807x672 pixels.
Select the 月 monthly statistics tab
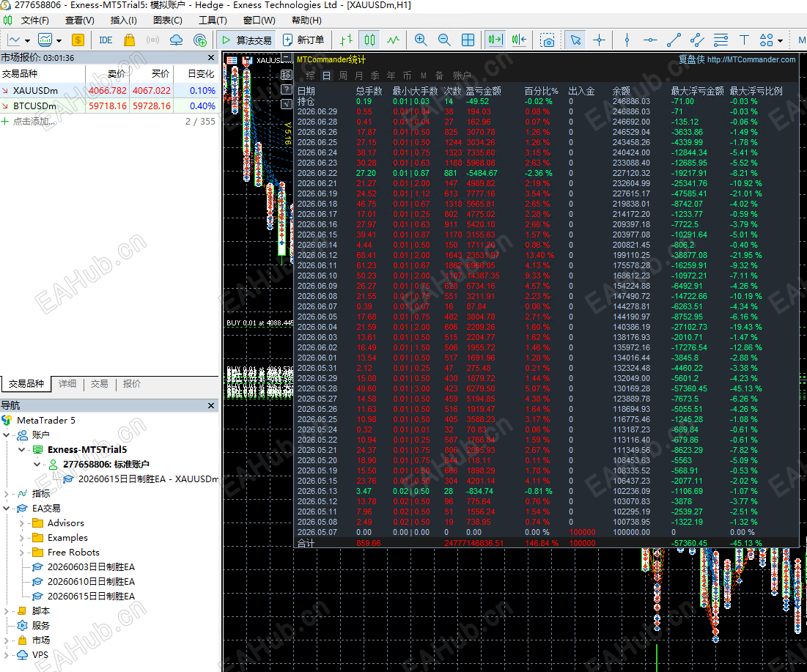click(358, 76)
